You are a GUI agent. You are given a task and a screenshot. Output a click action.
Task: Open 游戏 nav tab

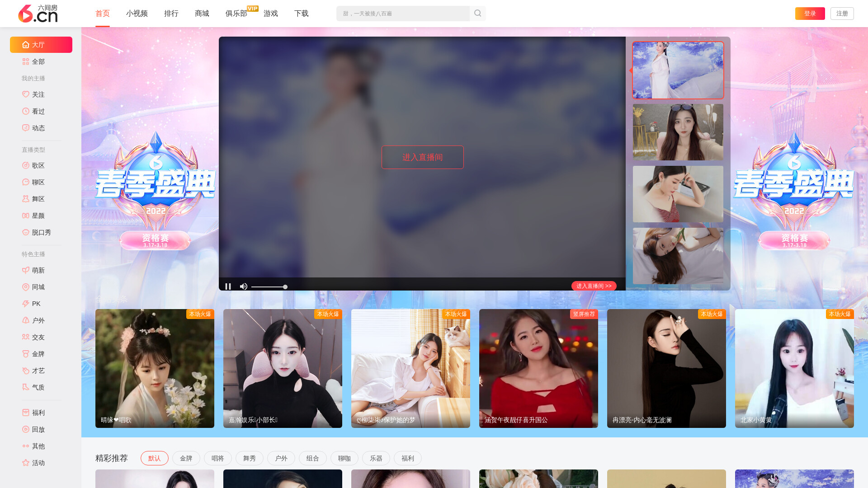click(271, 14)
